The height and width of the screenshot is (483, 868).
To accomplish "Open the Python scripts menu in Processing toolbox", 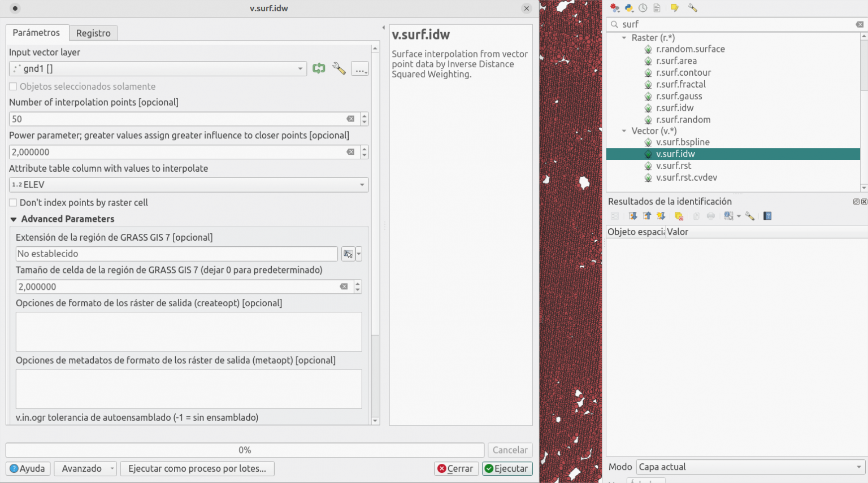I will click(630, 8).
